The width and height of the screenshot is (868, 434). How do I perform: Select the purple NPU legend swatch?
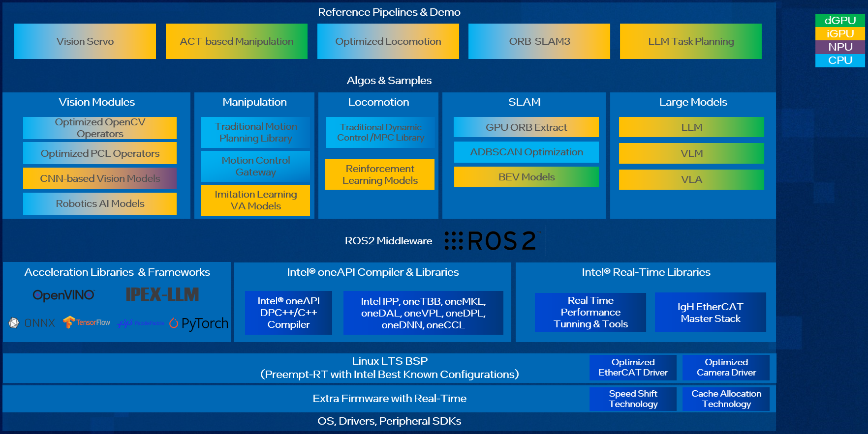839,47
